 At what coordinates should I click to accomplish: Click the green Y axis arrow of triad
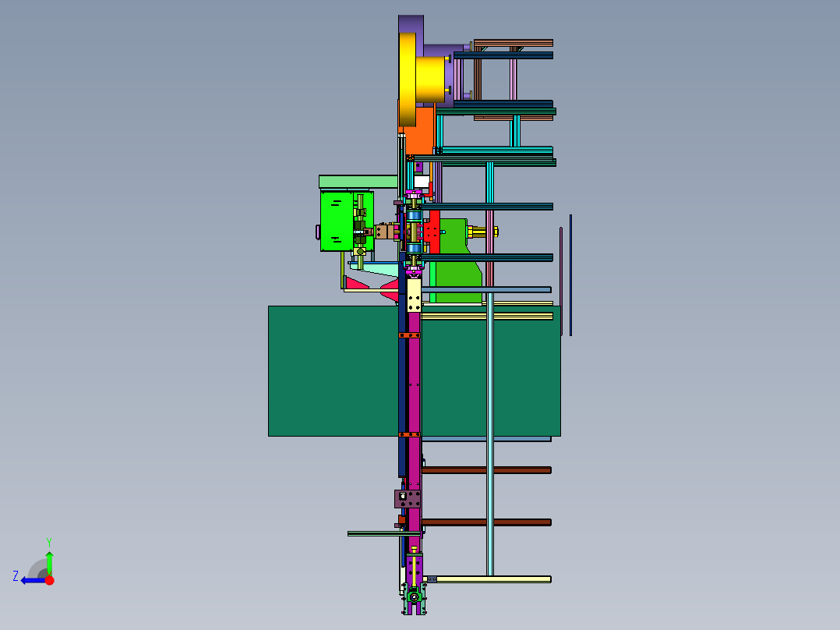49,563
